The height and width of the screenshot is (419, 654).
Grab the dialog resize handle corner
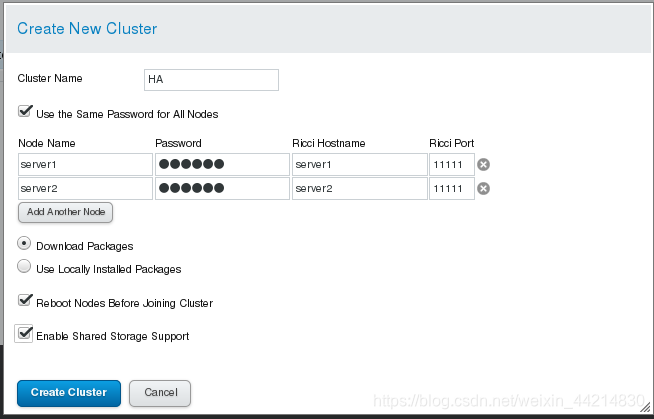(x=645, y=407)
